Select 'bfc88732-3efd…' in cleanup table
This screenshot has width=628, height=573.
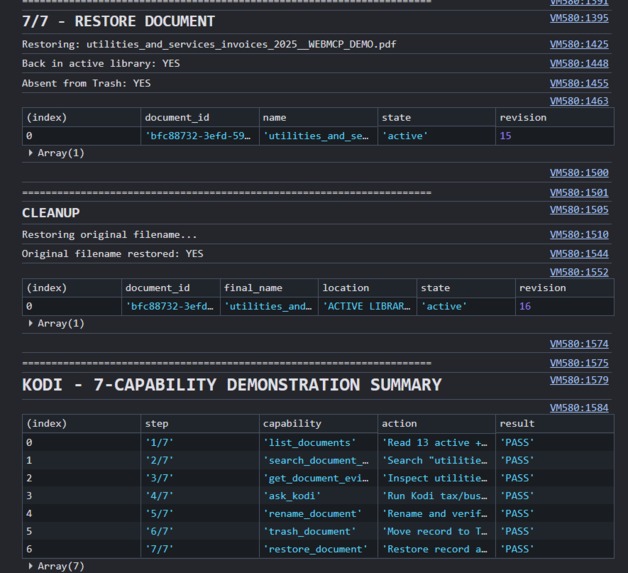[x=169, y=307]
